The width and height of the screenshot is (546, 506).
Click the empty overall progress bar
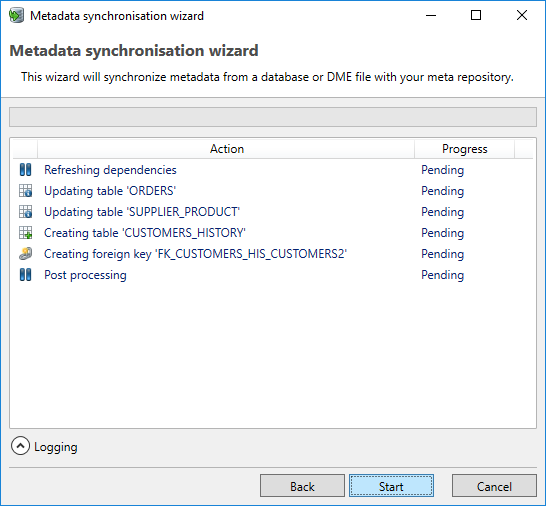pos(273,117)
